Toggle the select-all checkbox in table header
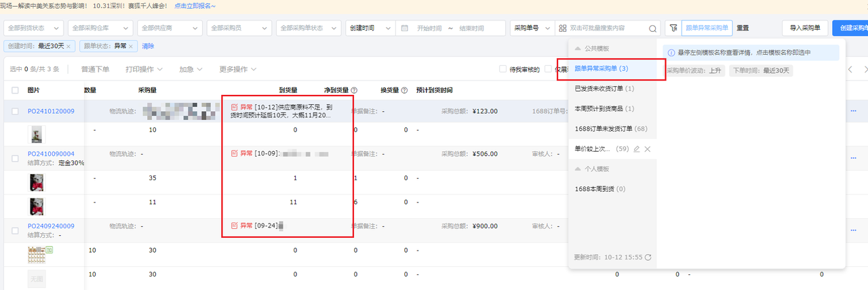The image size is (868, 290). point(15,90)
